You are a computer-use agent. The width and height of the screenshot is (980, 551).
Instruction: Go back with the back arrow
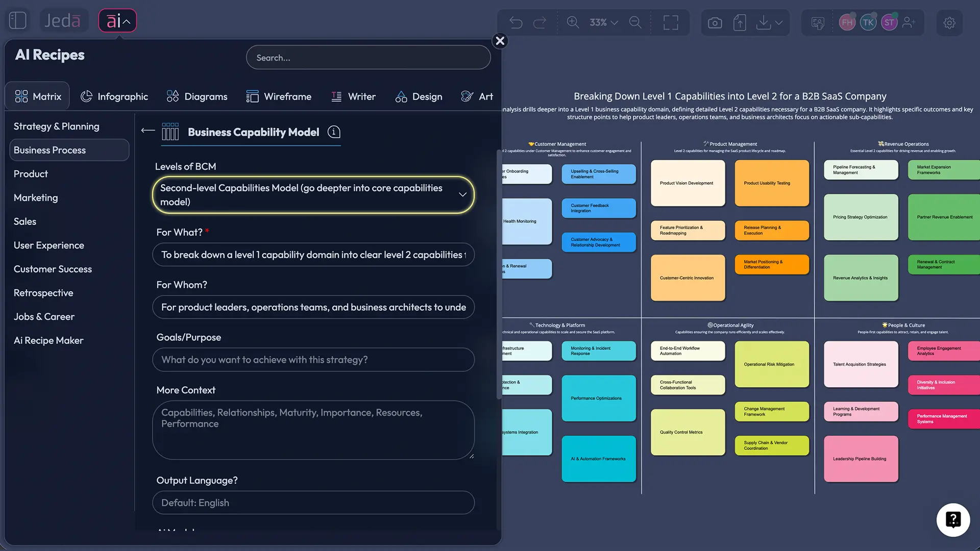click(x=147, y=131)
